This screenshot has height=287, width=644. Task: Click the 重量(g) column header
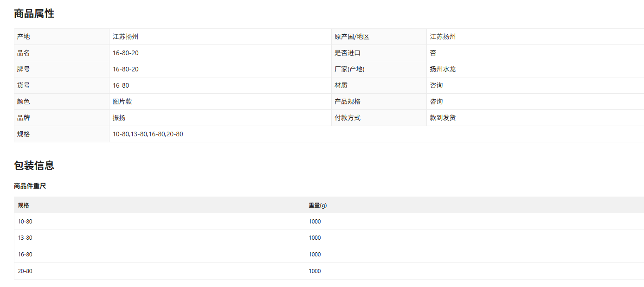pos(317,205)
